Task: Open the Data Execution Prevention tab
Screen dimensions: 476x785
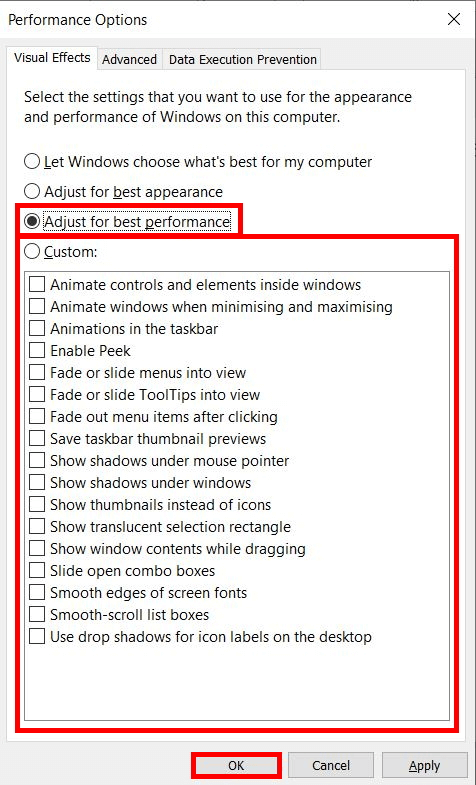Action: click(243, 59)
